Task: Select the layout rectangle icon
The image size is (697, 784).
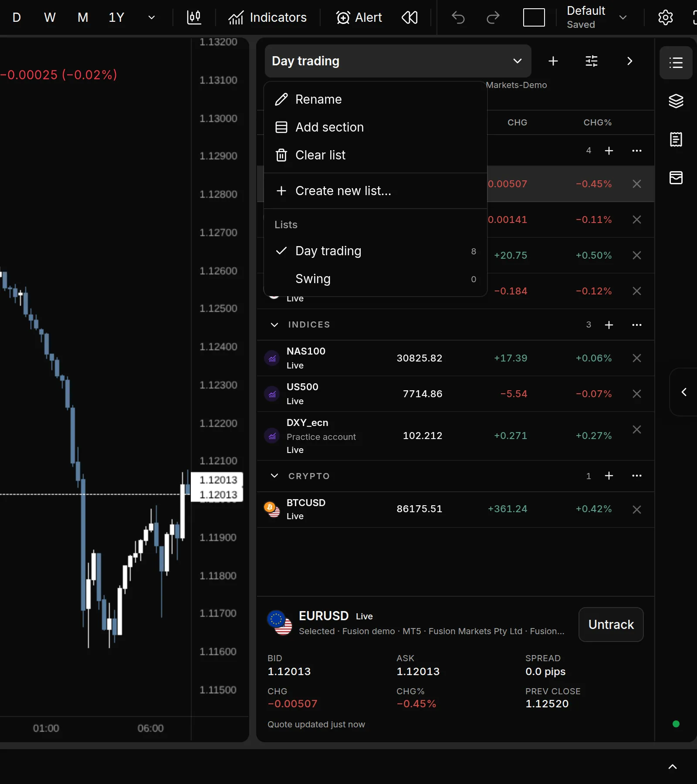Action: (x=534, y=17)
